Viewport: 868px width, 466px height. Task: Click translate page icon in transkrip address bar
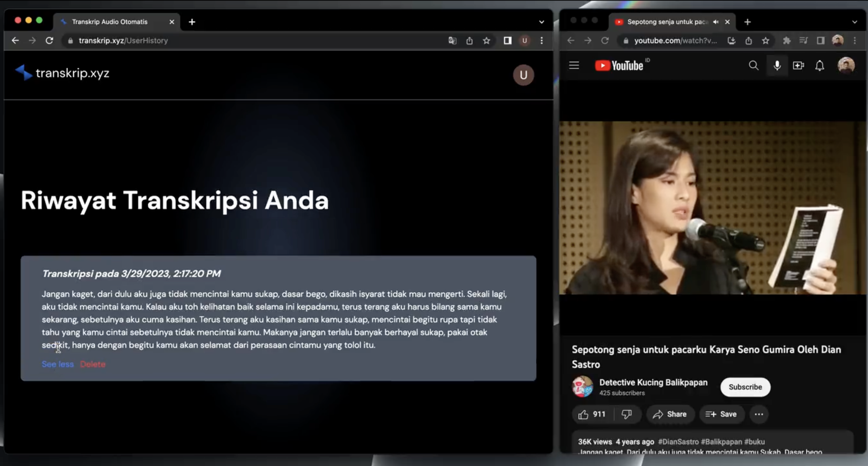453,41
